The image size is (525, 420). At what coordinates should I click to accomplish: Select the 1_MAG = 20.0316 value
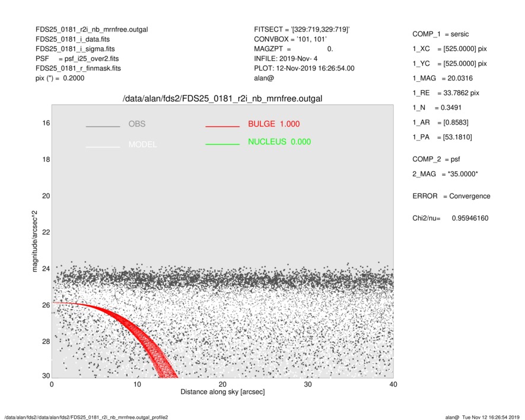pos(442,78)
